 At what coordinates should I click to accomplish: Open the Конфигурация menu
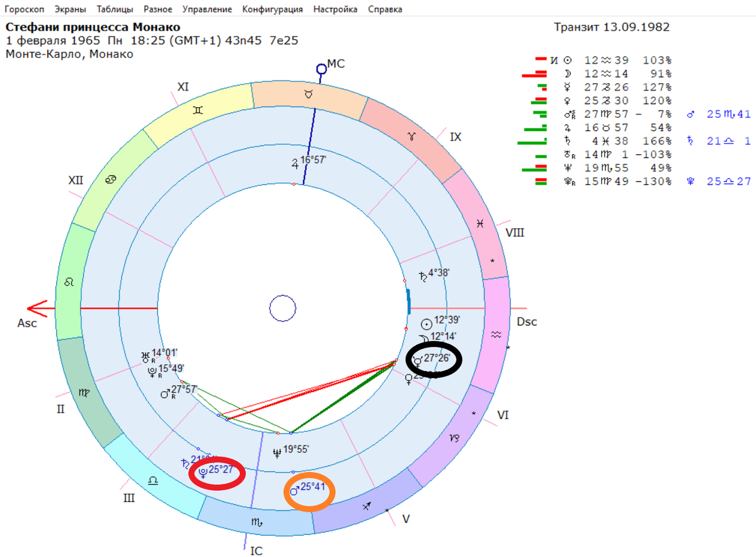(272, 9)
